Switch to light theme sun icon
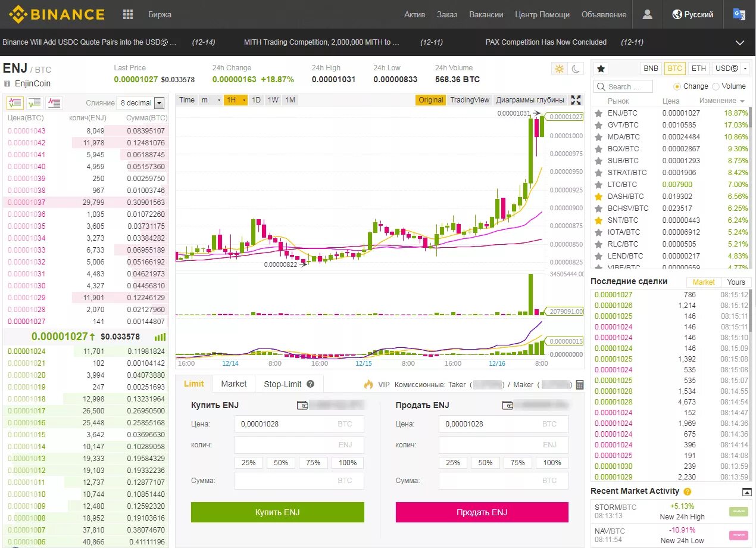Image resolution: width=756 pixels, height=548 pixels. [559, 68]
